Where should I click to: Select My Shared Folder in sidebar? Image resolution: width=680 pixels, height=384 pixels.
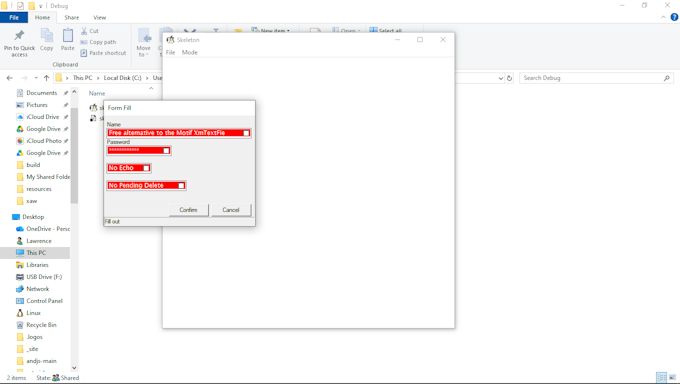[x=48, y=177]
